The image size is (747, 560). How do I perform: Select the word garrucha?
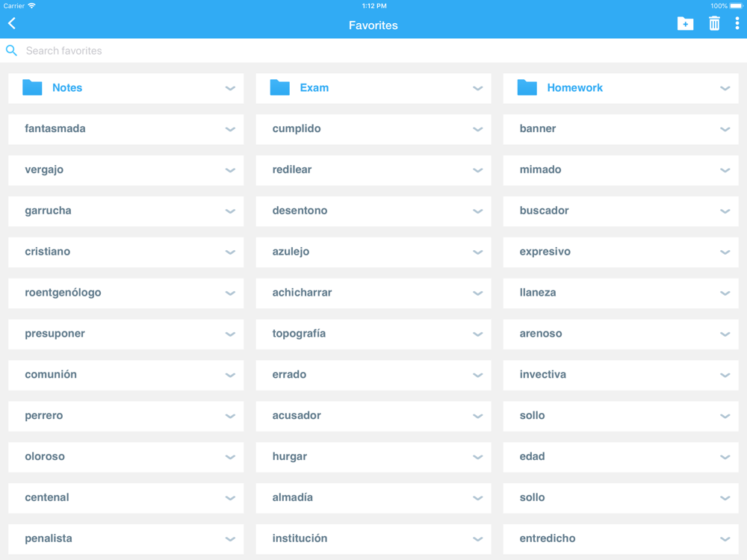click(48, 211)
